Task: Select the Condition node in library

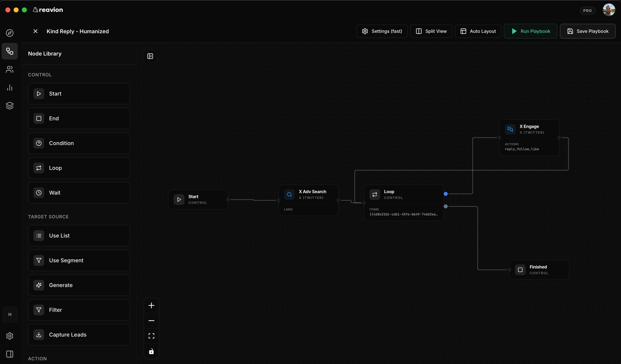Action: click(x=79, y=143)
